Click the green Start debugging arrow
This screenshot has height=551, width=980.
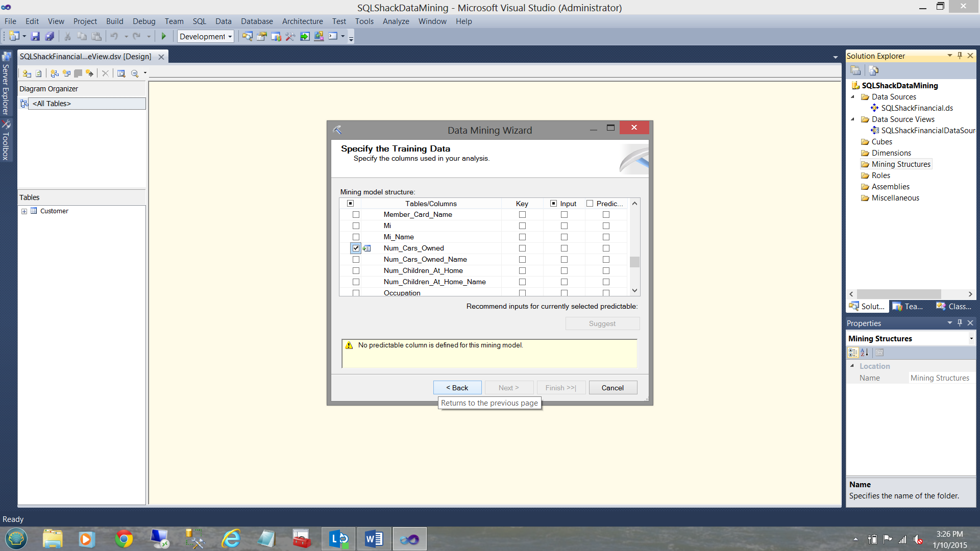(x=164, y=36)
